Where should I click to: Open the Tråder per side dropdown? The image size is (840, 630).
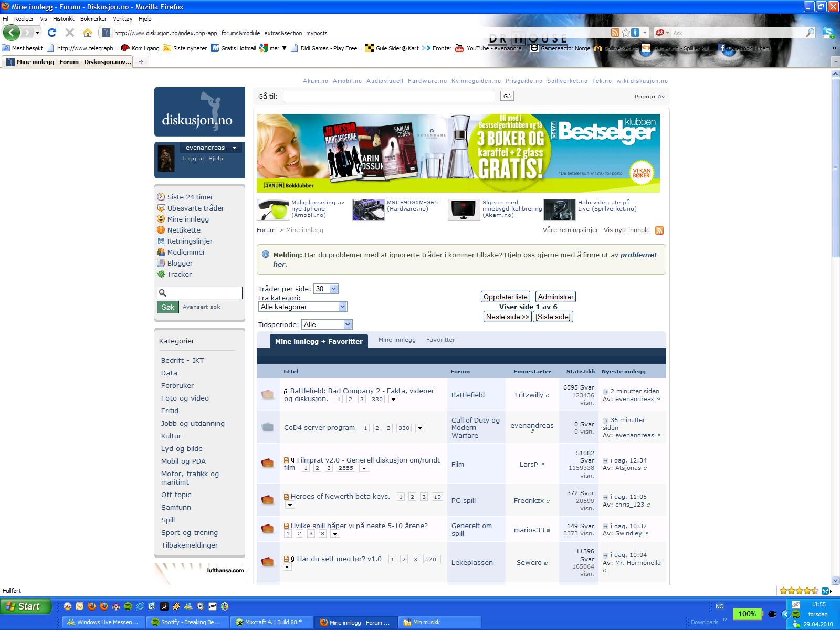point(325,289)
